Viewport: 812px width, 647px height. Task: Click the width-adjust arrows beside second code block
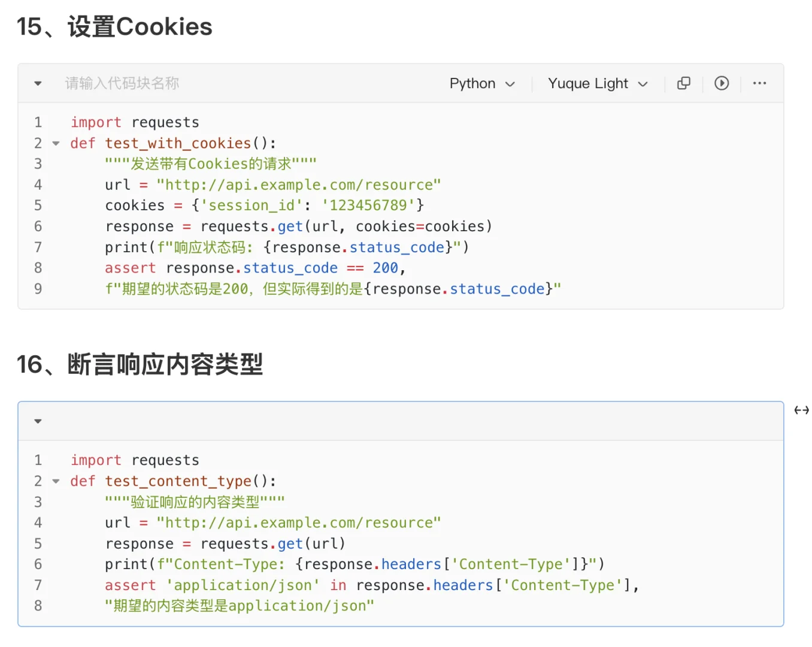point(801,410)
